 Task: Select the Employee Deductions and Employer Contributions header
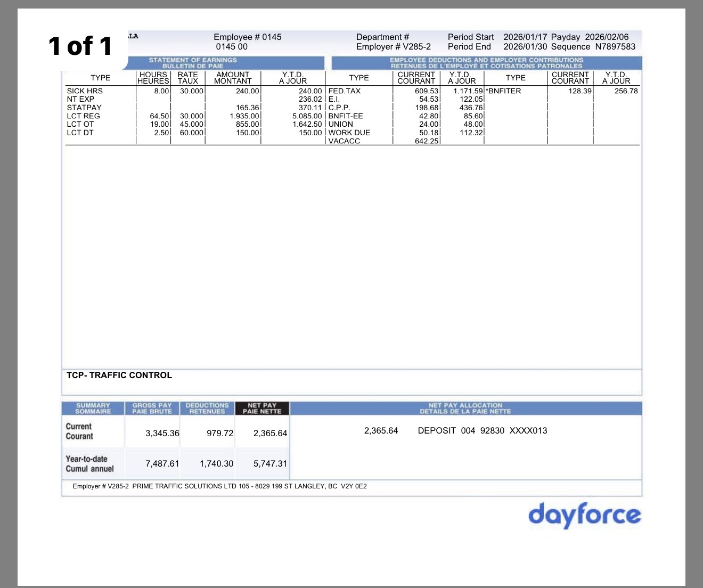point(486,63)
